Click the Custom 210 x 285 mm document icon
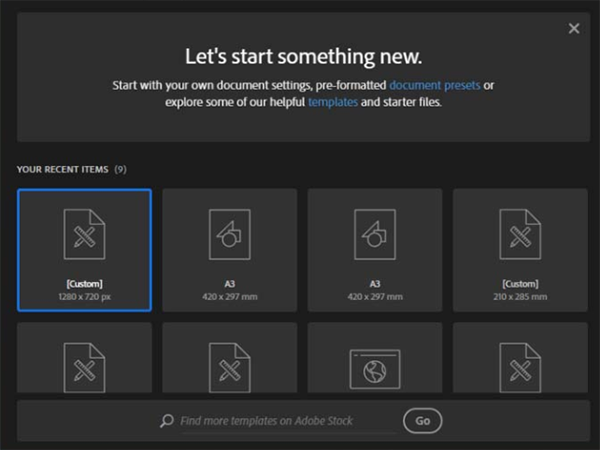The image size is (600, 450). (520, 234)
